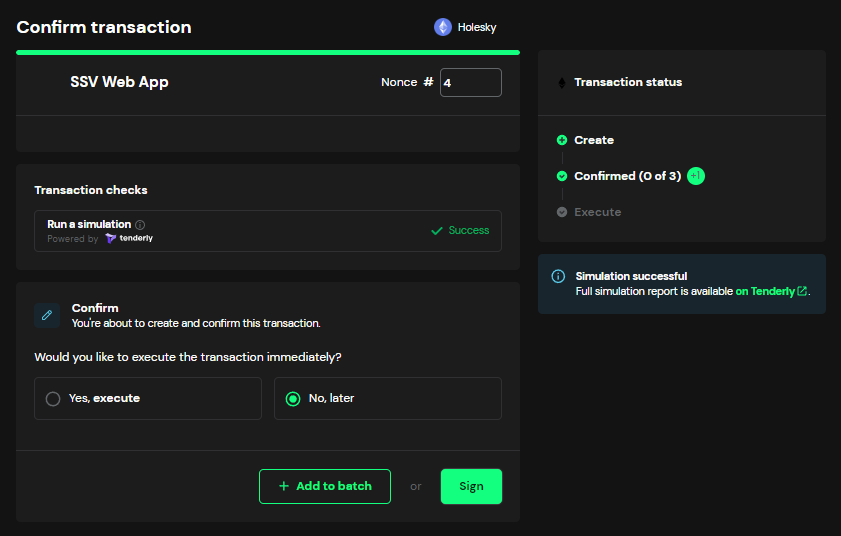Click the Run a simulation label
Viewport: 841px width, 536px height.
point(89,225)
